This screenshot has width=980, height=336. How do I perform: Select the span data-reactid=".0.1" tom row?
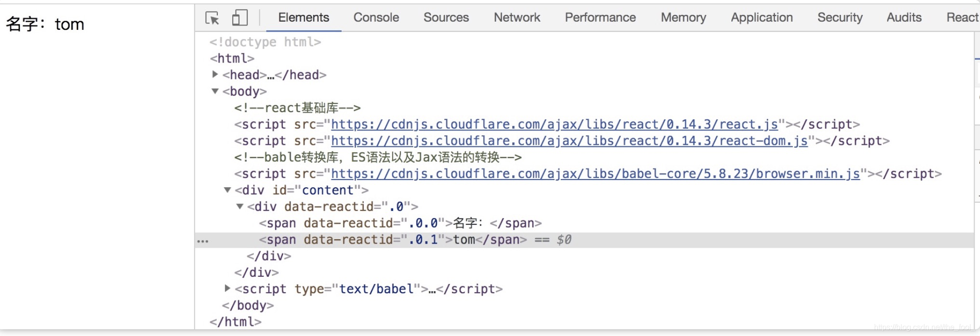coord(584,240)
